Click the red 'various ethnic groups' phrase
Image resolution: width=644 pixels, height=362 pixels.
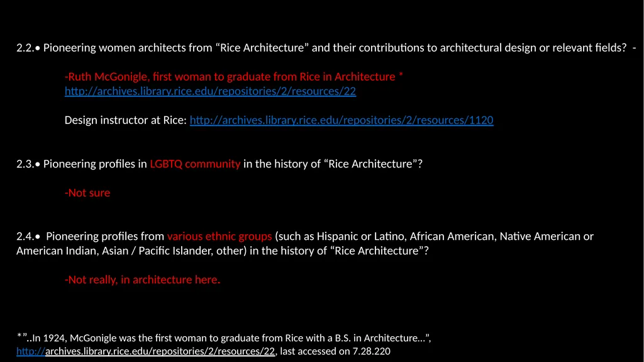219,236
